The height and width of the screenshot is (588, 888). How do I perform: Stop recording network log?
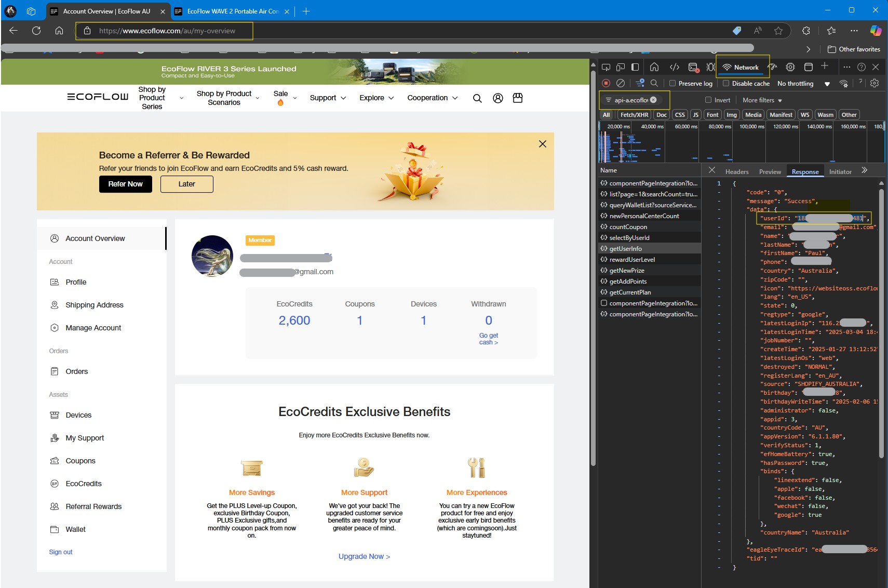[x=606, y=83]
